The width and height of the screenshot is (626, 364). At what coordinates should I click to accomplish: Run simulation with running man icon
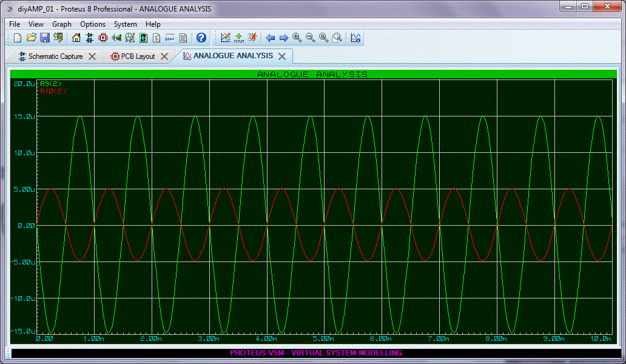pyautogui.click(x=252, y=38)
